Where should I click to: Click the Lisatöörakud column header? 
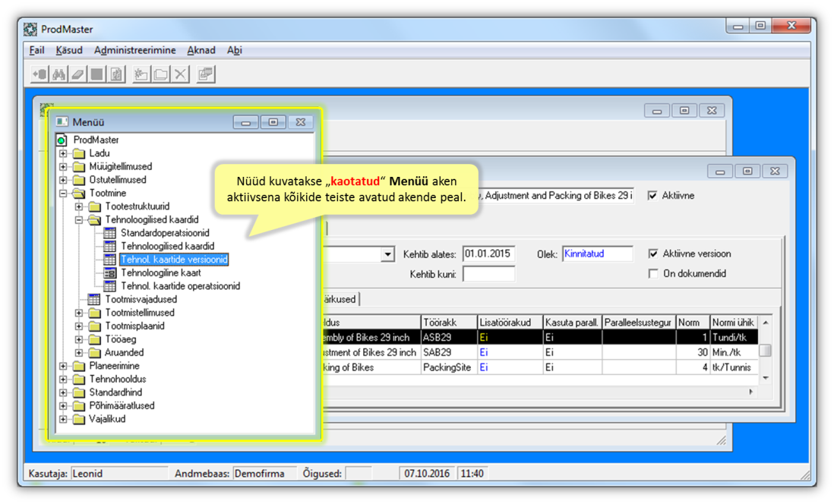click(x=510, y=322)
